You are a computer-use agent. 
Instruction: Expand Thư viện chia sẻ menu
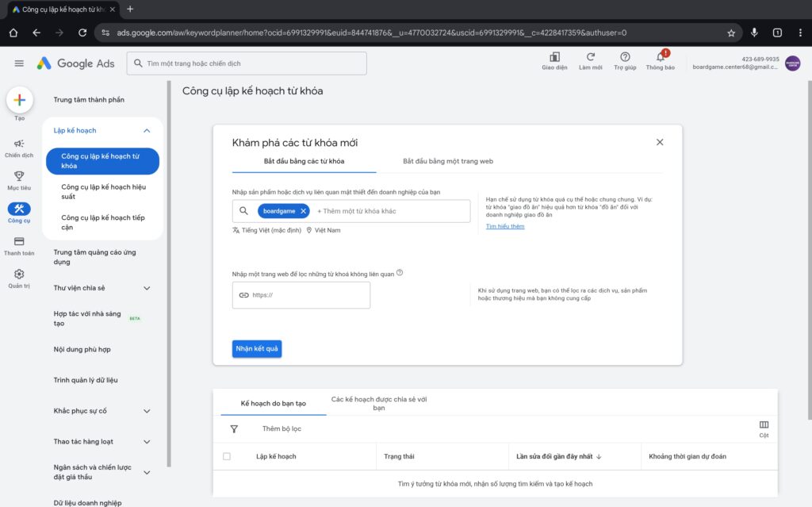(147, 288)
